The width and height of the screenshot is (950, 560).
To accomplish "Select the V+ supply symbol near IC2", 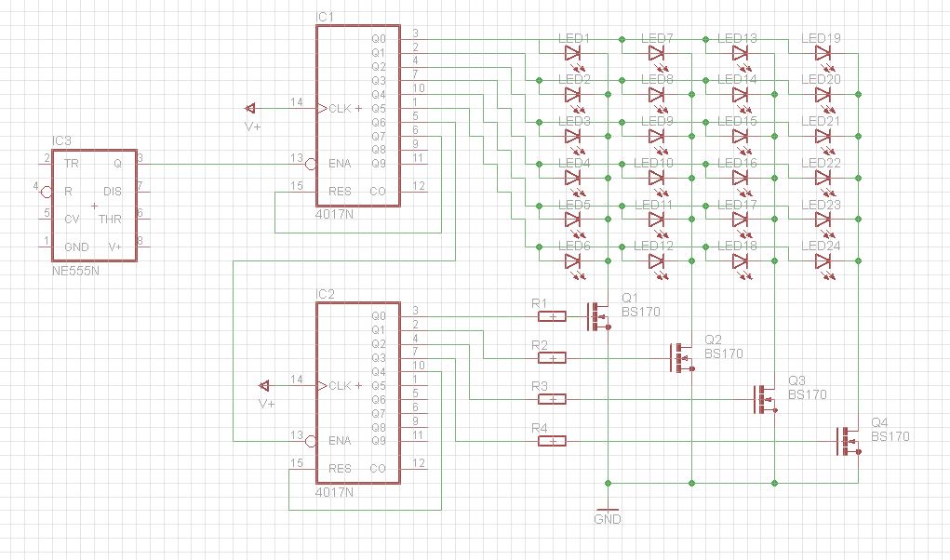I will click(263, 385).
